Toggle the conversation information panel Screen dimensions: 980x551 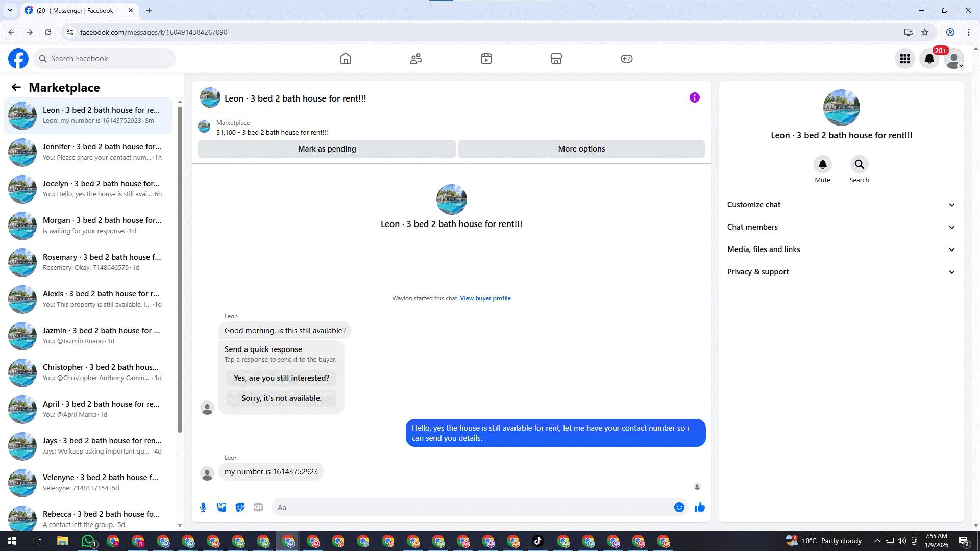tap(694, 97)
